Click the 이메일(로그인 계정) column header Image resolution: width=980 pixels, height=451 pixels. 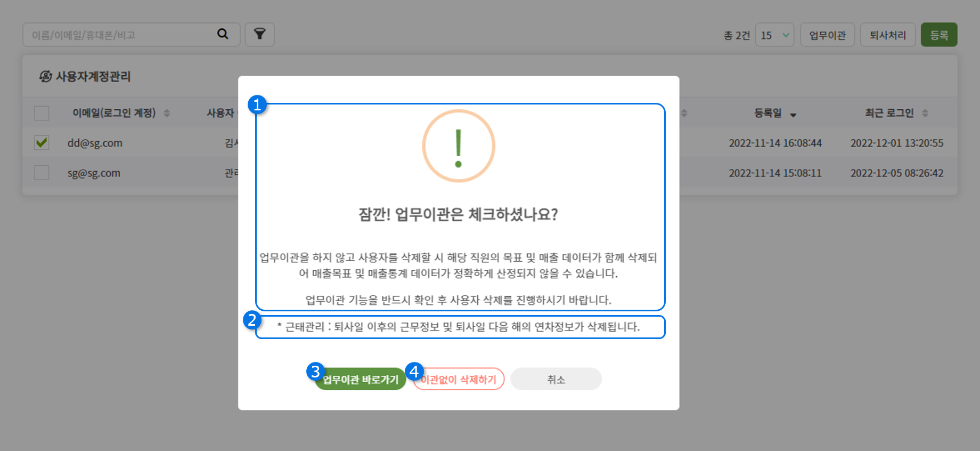click(x=114, y=113)
